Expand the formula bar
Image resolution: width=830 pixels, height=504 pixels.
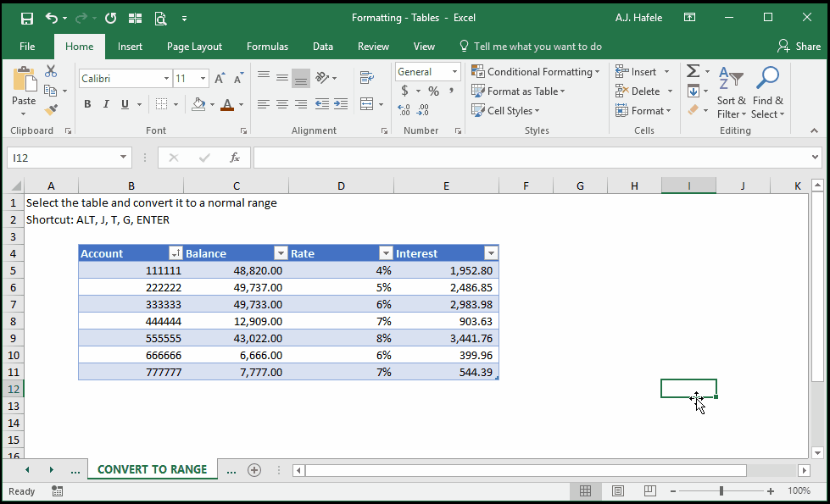814,157
